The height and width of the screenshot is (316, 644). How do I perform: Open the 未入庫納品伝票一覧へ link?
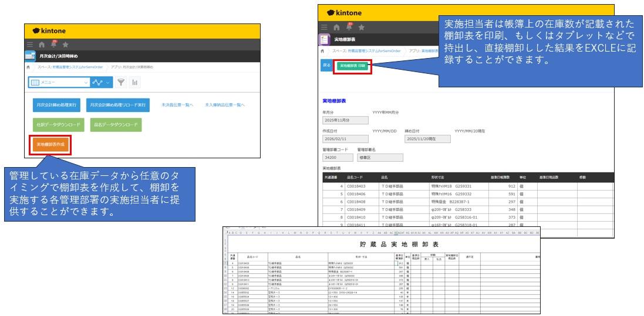(225, 105)
